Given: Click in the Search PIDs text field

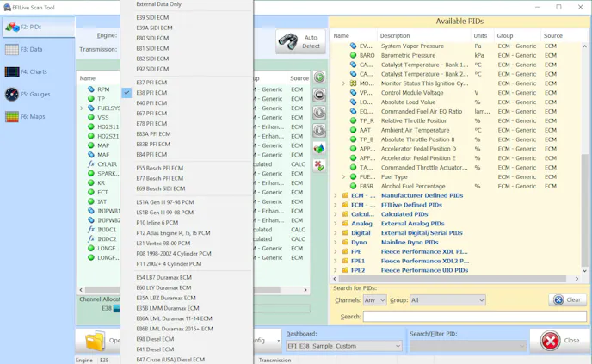Looking at the screenshot, I should point(473,317).
